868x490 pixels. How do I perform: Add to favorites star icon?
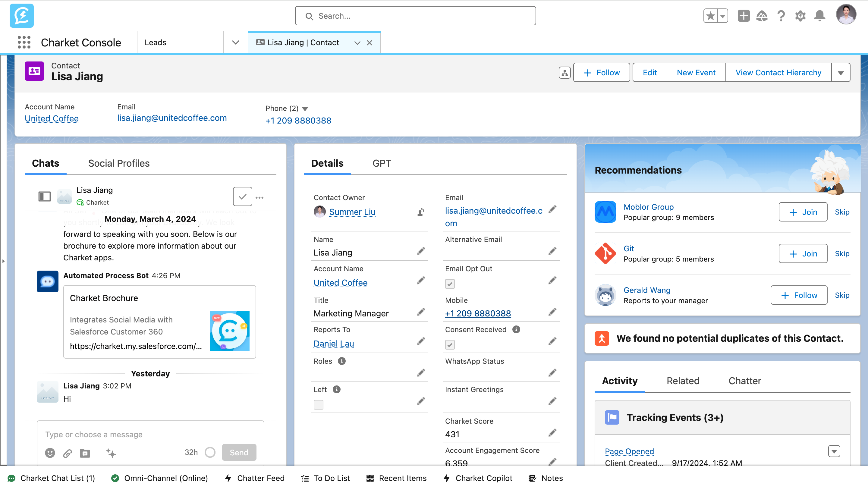point(710,15)
